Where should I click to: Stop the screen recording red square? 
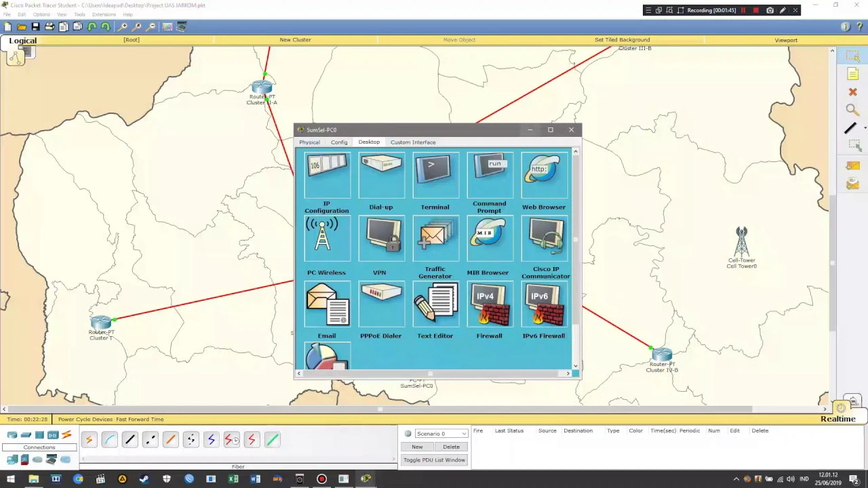click(x=756, y=10)
